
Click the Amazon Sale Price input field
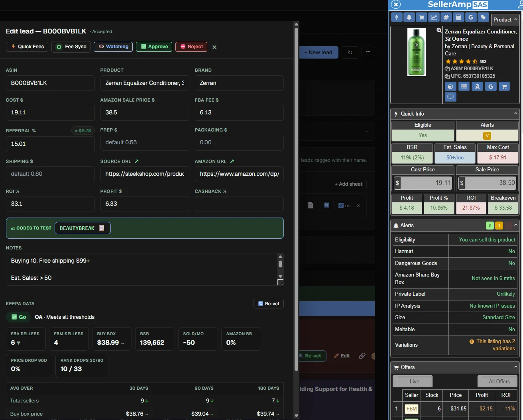point(145,113)
